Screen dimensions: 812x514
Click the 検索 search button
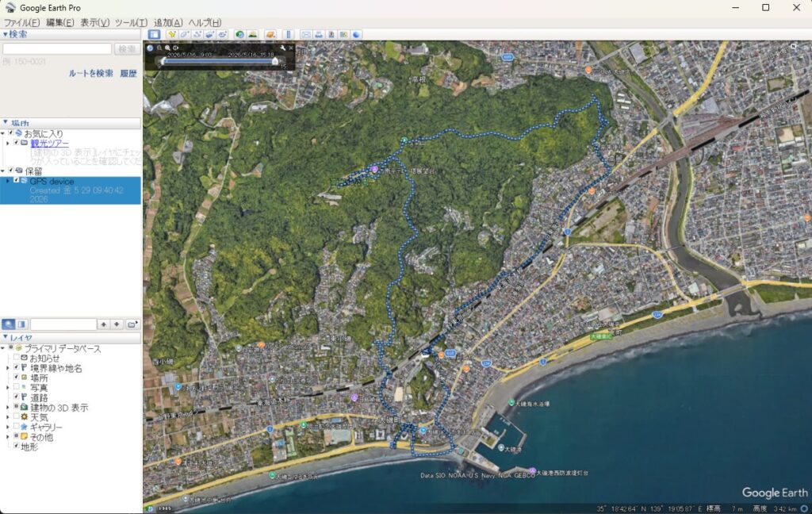coord(127,48)
